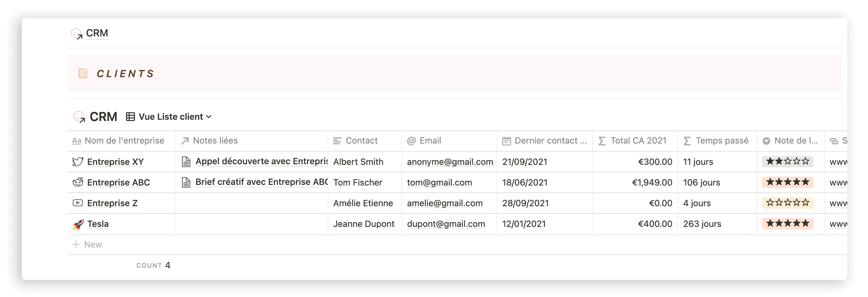This screenshot has height=297, width=868.
Task: Open the Total CA 2021 column header menu
Action: pyautogui.click(x=635, y=141)
